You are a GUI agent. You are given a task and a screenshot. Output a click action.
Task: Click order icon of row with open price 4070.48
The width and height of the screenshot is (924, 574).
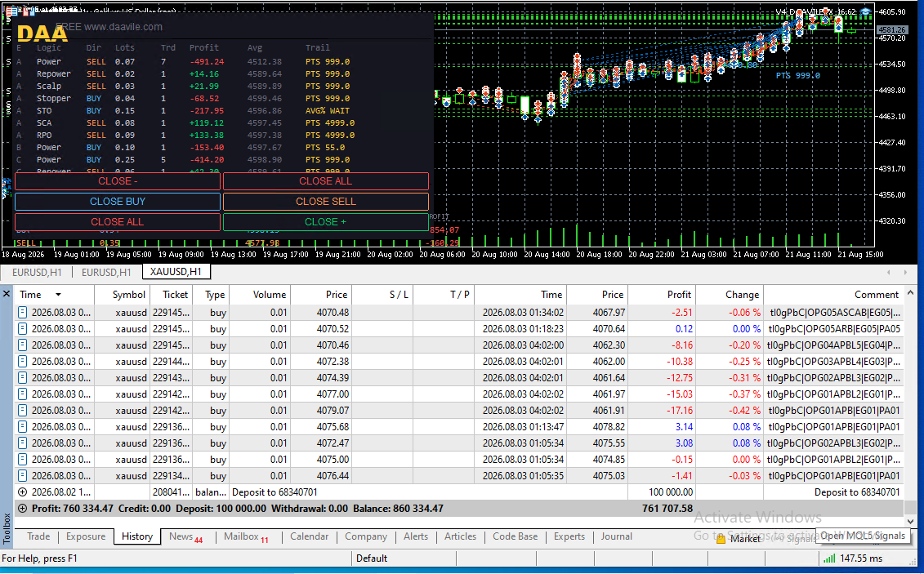[22, 313]
